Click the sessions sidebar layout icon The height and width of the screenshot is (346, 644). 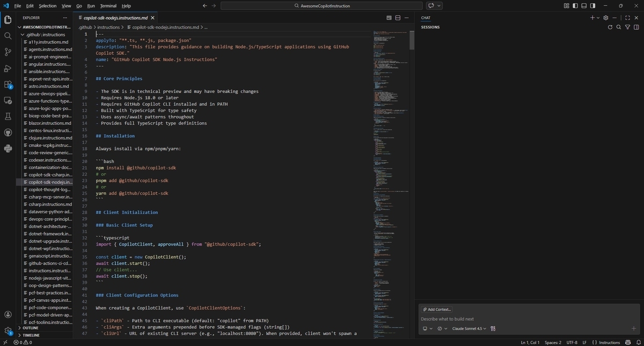click(636, 27)
